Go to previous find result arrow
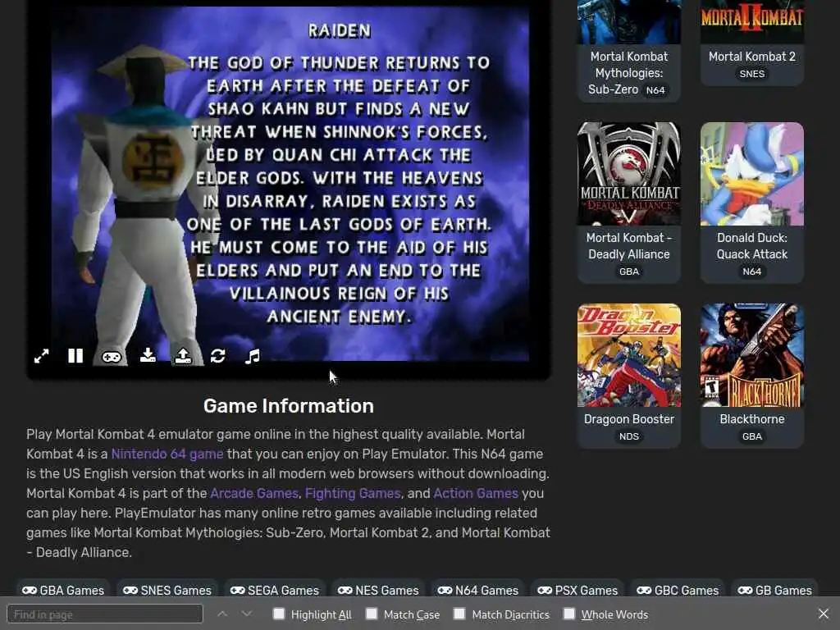840x630 pixels. click(x=222, y=614)
